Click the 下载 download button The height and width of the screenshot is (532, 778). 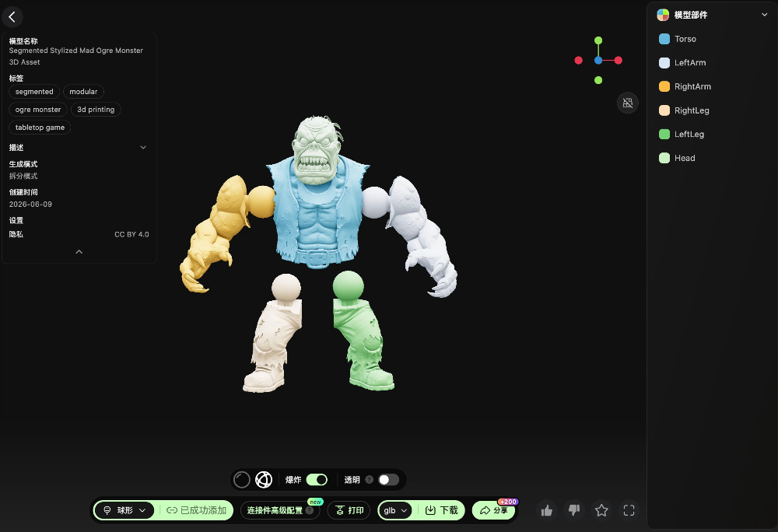(442, 510)
